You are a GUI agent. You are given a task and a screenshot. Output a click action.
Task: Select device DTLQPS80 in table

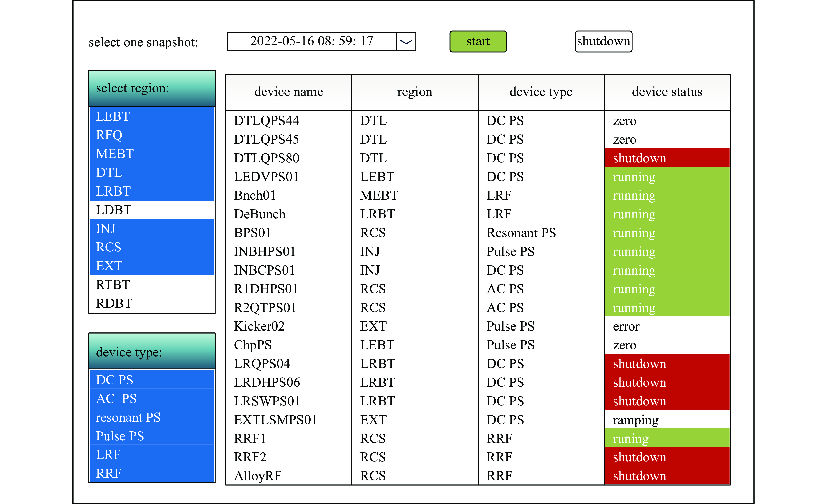point(266,158)
